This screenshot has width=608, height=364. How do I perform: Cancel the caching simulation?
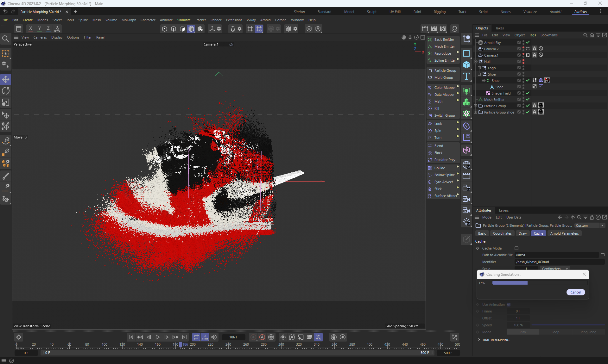[x=575, y=292]
